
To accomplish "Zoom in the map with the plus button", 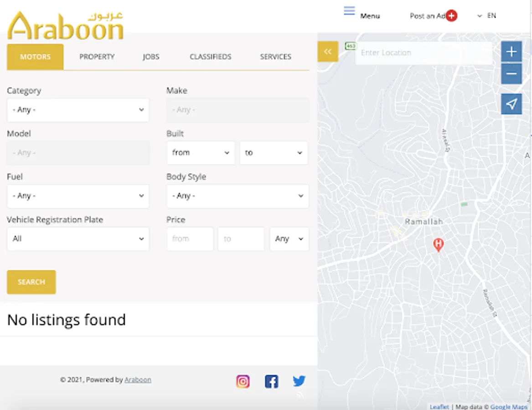I will tap(511, 51).
